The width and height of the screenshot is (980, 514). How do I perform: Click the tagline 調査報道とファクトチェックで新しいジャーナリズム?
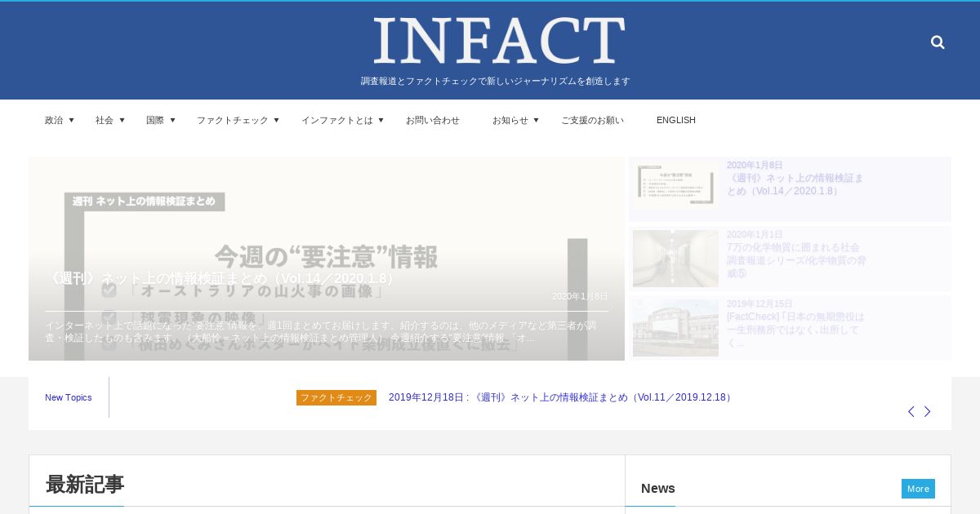[496, 82]
